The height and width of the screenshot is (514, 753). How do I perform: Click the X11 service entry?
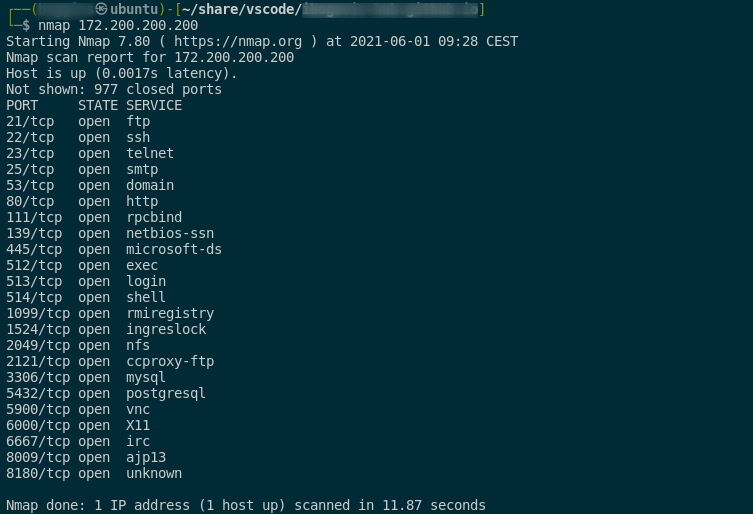point(138,426)
